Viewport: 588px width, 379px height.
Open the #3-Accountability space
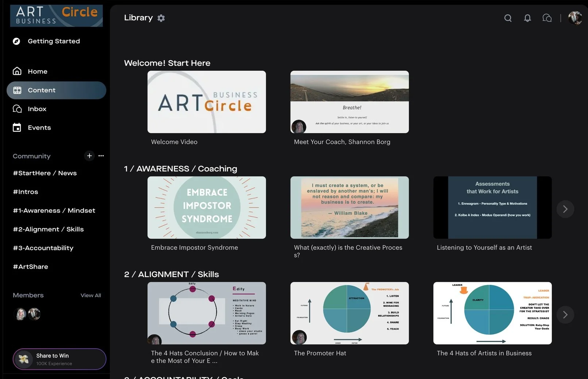(x=43, y=248)
